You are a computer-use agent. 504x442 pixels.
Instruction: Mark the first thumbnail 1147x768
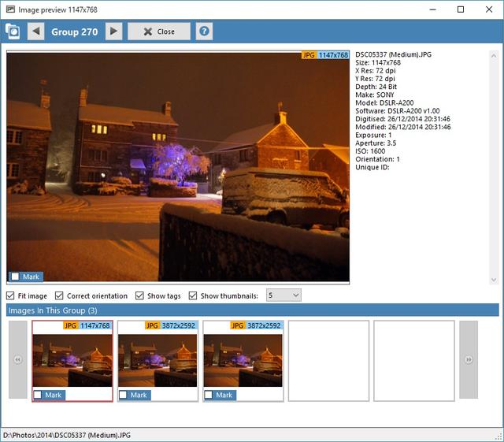[x=38, y=395]
